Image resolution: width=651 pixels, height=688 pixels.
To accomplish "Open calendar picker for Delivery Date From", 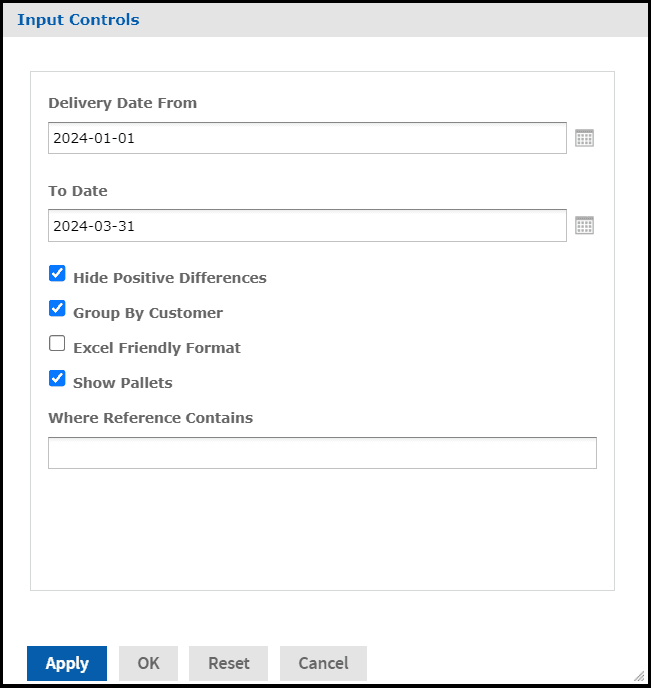I will (x=585, y=138).
